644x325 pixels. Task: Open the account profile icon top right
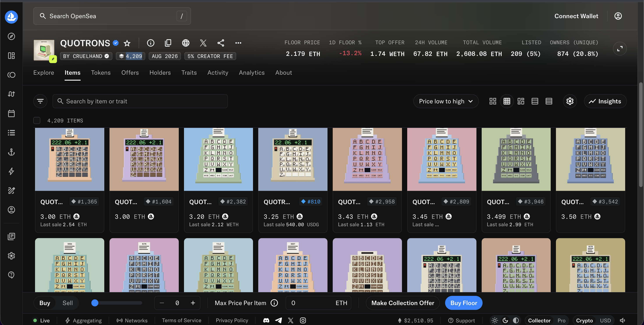pyautogui.click(x=618, y=16)
